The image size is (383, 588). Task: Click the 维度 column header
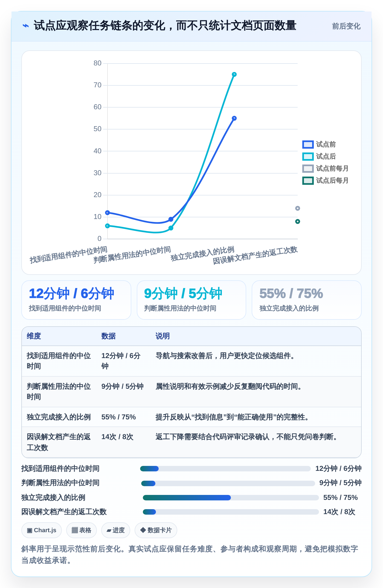pos(34,336)
